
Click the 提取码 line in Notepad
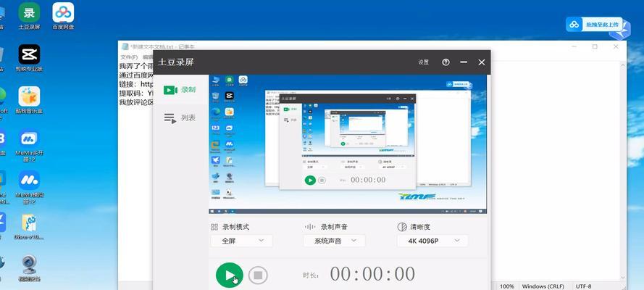tap(136, 93)
